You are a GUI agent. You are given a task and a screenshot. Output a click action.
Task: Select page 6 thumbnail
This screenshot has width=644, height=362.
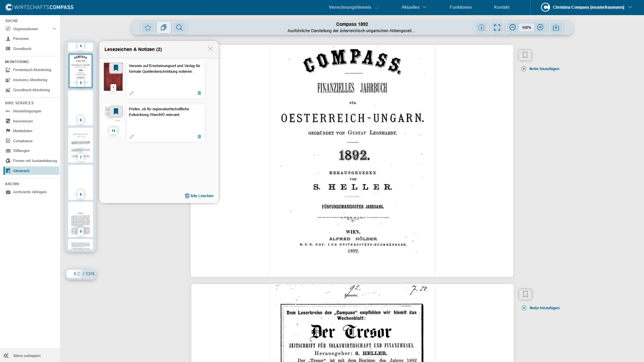pyautogui.click(x=81, y=108)
